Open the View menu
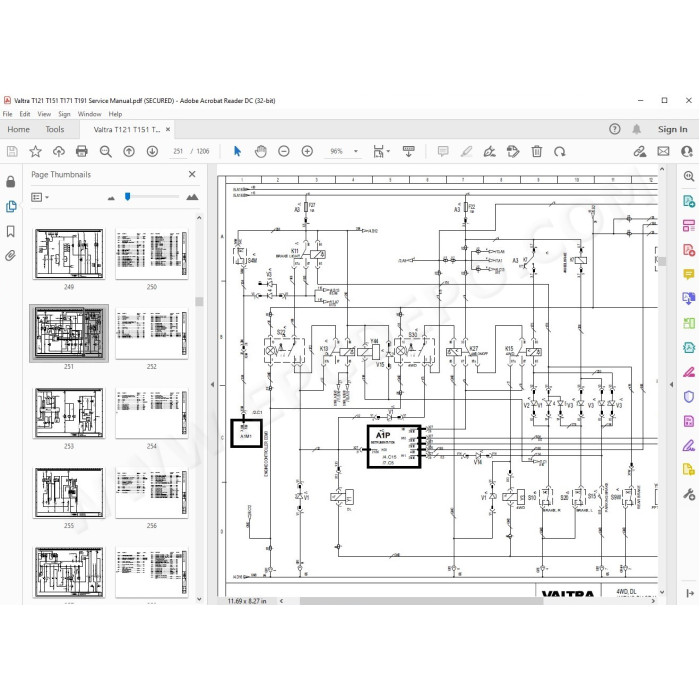This screenshot has width=700, height=700. click(x=44, y=114)
